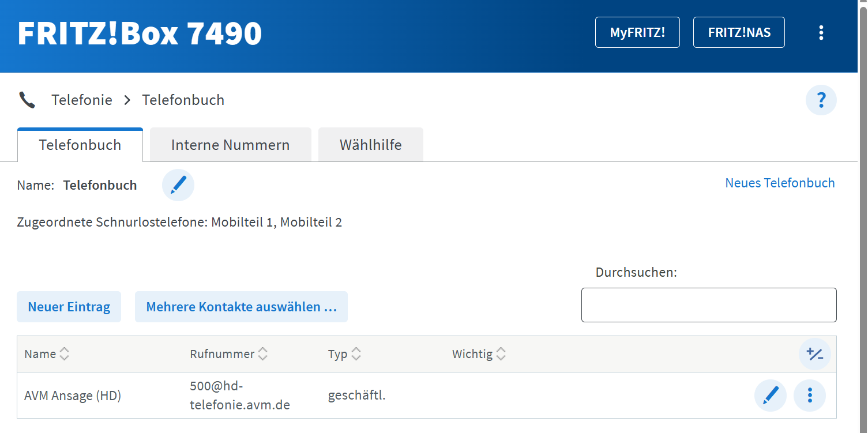Click the pencil icon next to Telefonbuch name
Image resolution: width=868 pixels, height=433 pixels.
tap(178, 185)
